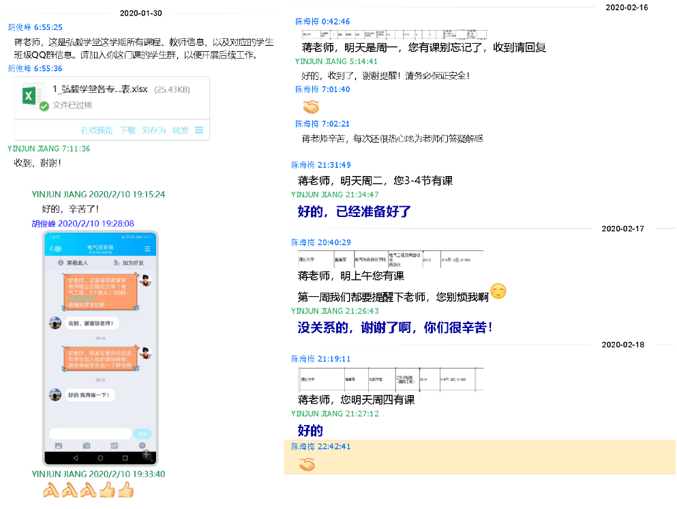Click the file name 1_弘毅学堂…表.xlsx
This screenshot has height=509, width=677.
click(x=100, y=88)
